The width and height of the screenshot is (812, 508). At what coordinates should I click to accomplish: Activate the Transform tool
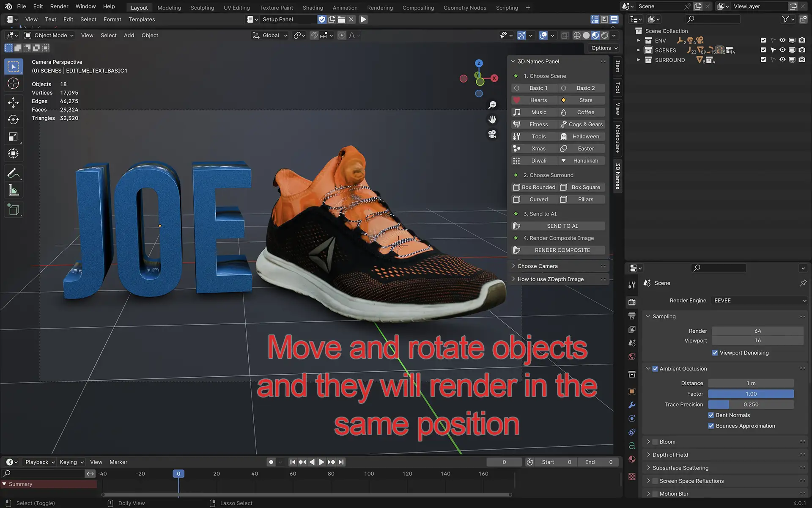pyautogui.click(x=13, y=153)
